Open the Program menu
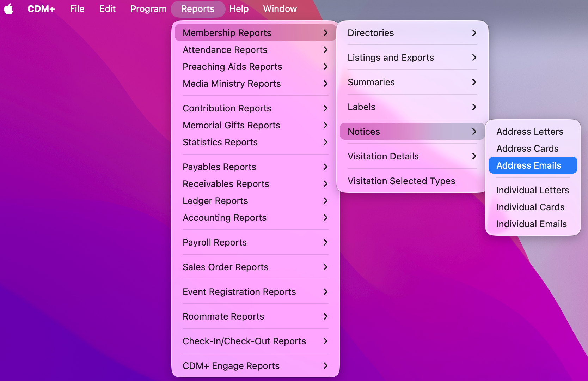588x381 pixels. 148,9
